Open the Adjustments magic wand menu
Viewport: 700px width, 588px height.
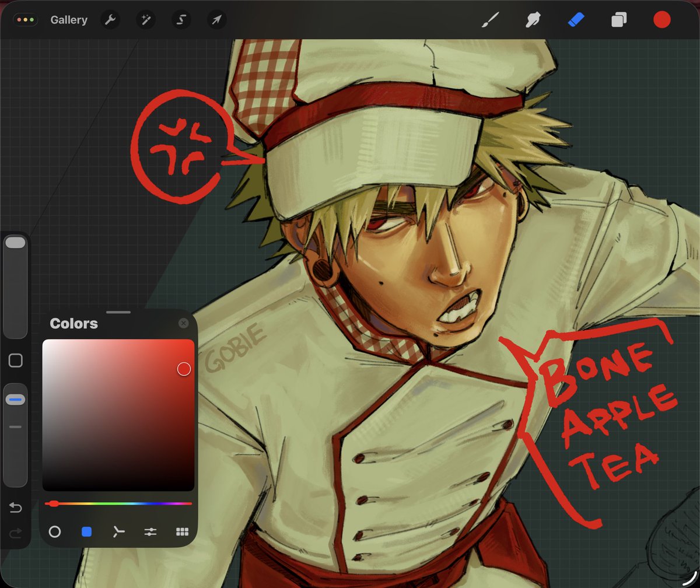point(145,20)
